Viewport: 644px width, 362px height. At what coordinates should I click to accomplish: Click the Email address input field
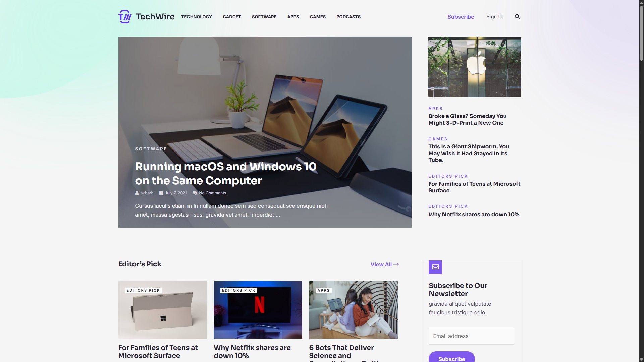tap(471, 336)
